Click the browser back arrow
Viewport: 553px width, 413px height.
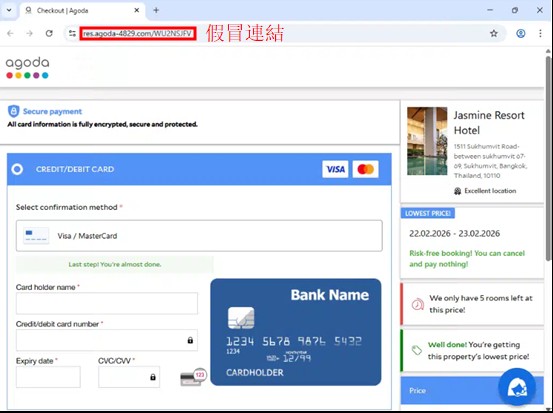[10, 34]
